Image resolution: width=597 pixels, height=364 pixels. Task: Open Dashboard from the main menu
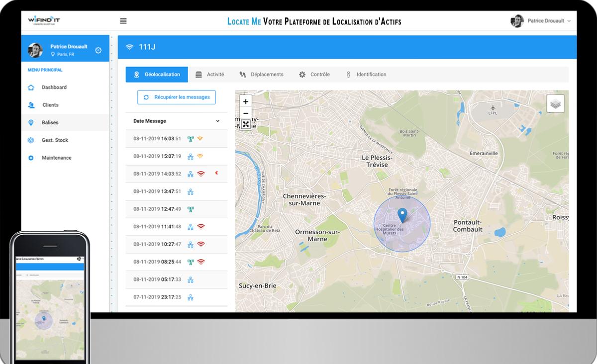coord(54,88)
